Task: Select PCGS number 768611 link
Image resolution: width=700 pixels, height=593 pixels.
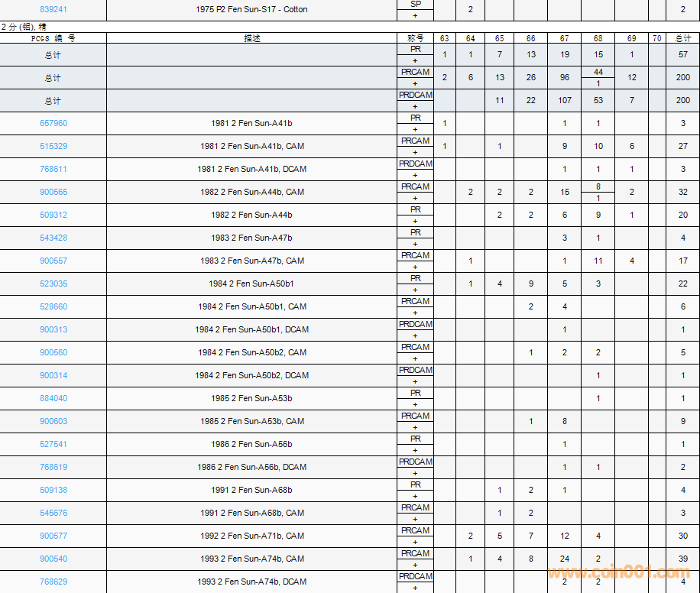Action: pyautogui.click(x=53, y=169)
